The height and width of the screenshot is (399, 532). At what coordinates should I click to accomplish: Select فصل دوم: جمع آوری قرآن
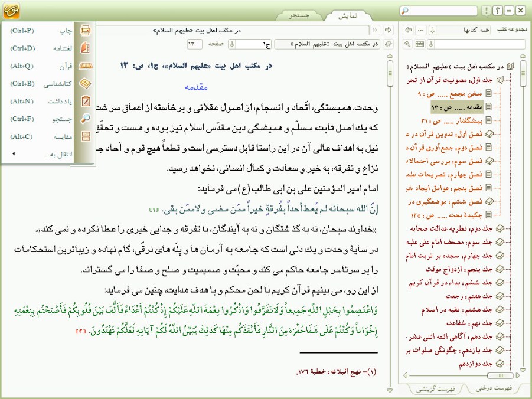(x=445, y=148)
